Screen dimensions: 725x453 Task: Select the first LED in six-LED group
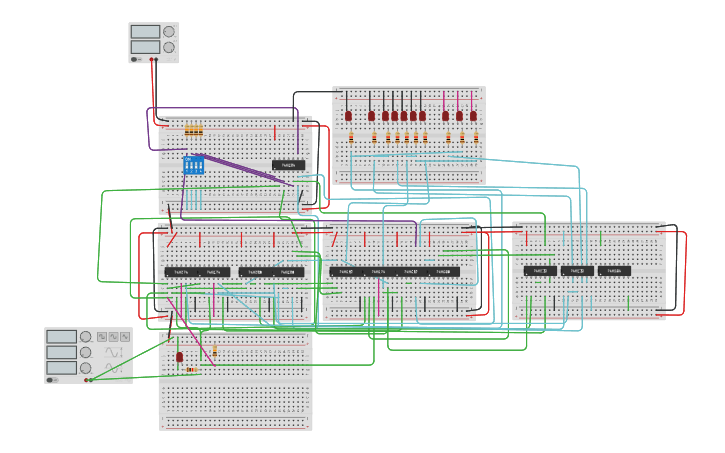[x=371, y=116]
